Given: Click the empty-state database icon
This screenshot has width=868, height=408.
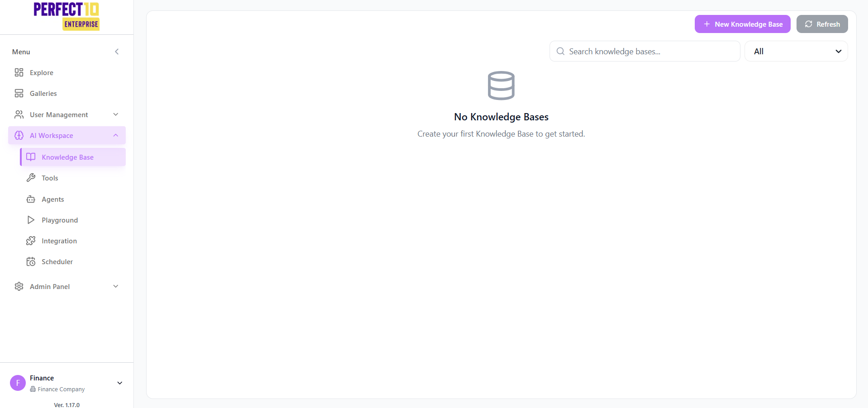Looking at the screenshot, I should 501,85.
